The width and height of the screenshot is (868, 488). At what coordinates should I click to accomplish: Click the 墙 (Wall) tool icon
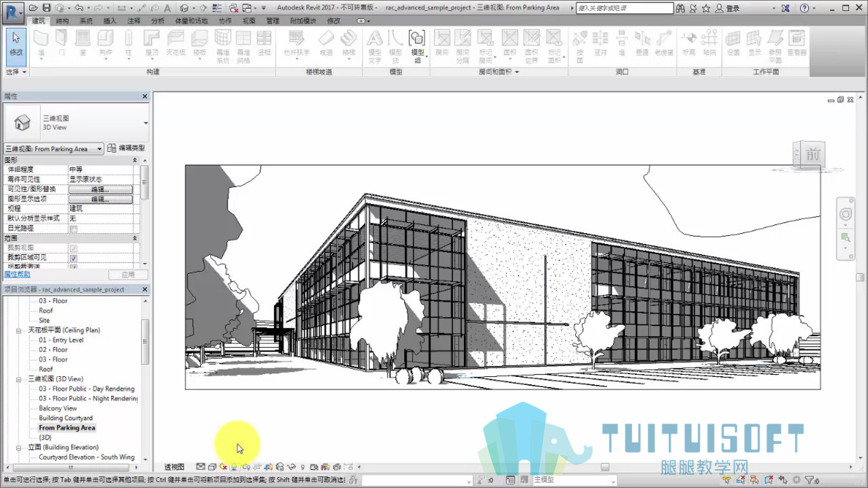pos(41,38)
